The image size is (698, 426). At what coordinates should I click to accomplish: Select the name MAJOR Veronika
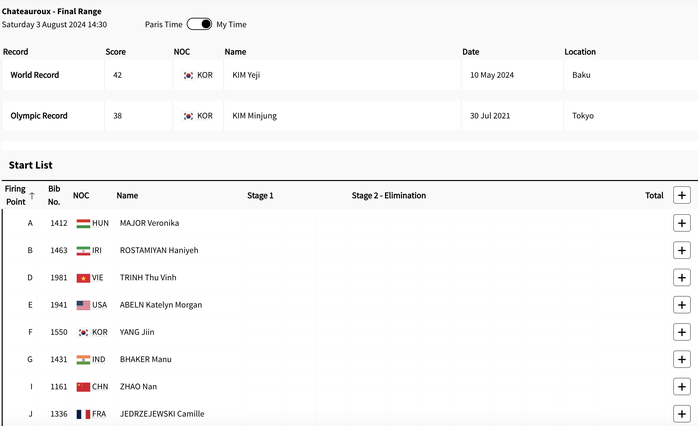click(x=149, y=223)
